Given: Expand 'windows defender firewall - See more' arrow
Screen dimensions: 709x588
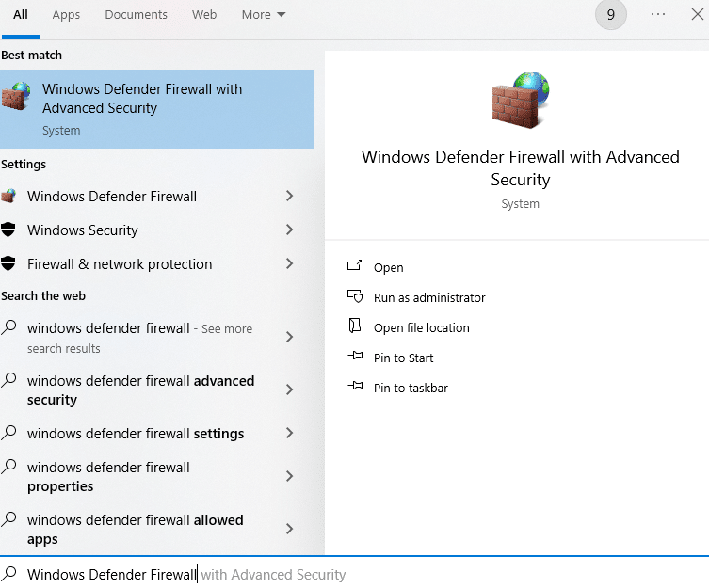Looking at the screenshot, I should tap(289, 337).
